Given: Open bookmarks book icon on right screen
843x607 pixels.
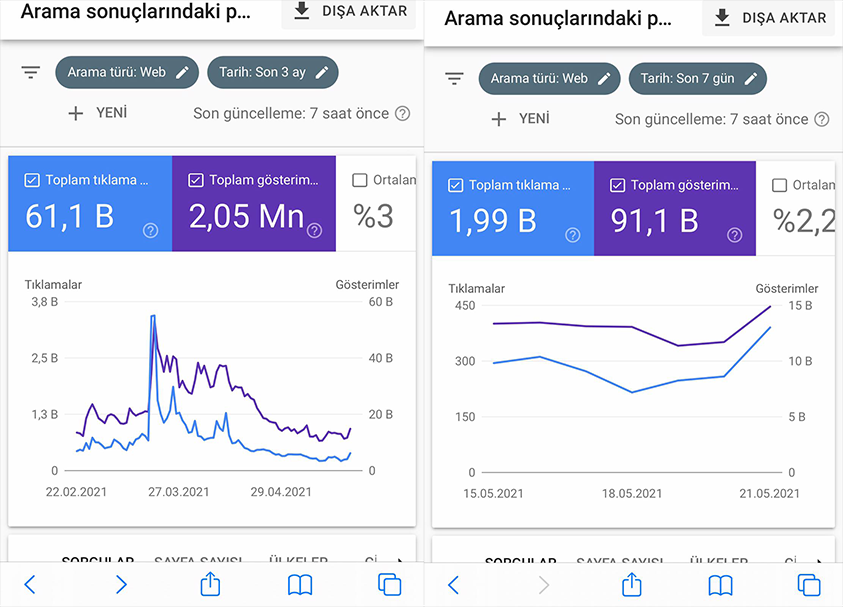Looking at the screenshot, I should tap(720, 585).
